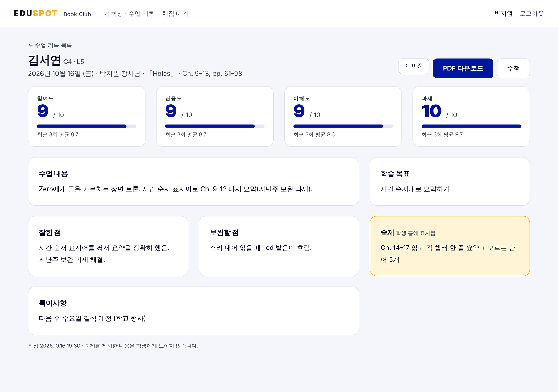This screenshot has width=558, height=392.
Task: Click the 잘한 점 heading
Action: pos(50,233)
